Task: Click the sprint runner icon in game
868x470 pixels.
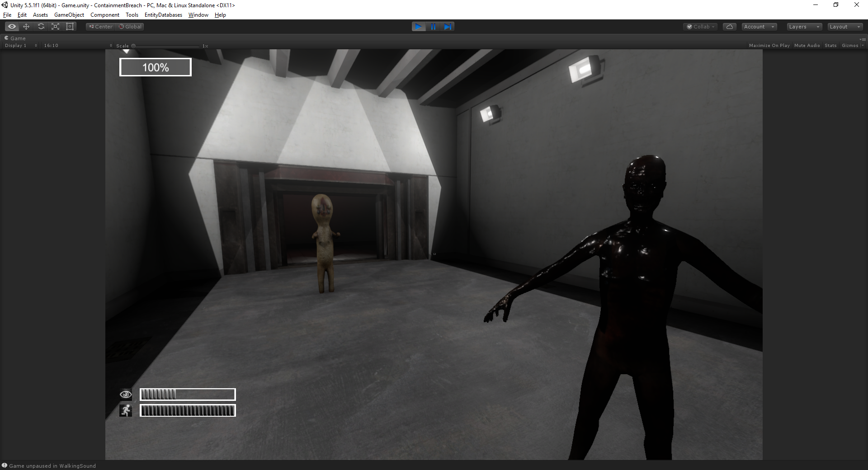Action: click(126, 410)
